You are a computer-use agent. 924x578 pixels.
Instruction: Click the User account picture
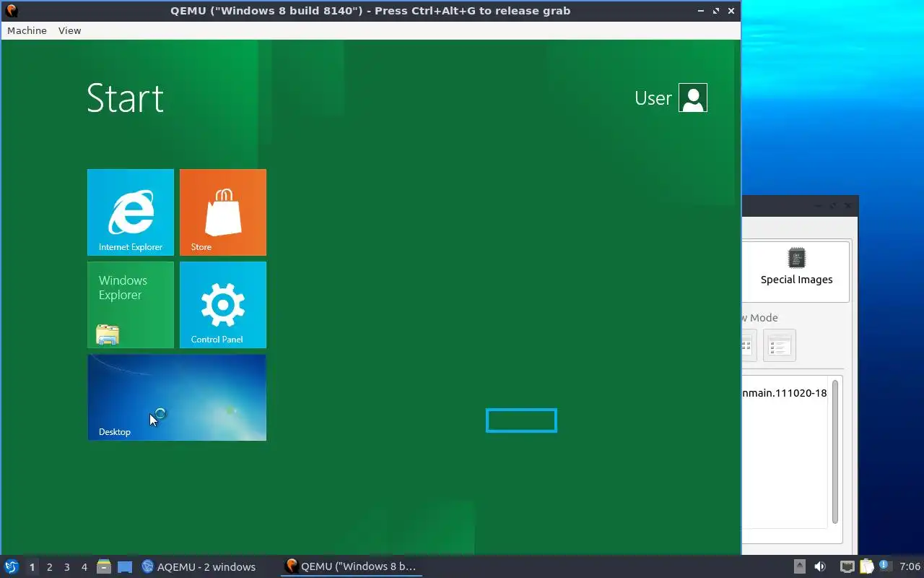[x=693, y=98]
